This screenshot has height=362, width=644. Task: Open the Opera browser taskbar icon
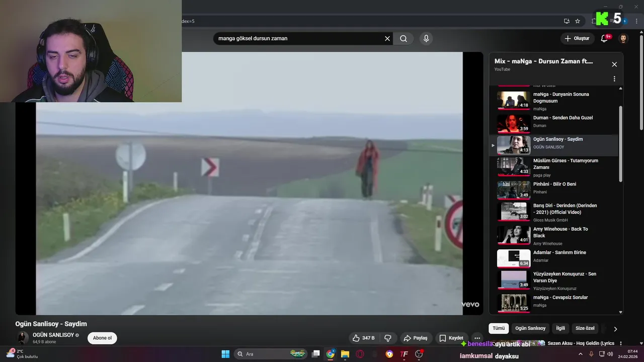(x=360, y=354)
